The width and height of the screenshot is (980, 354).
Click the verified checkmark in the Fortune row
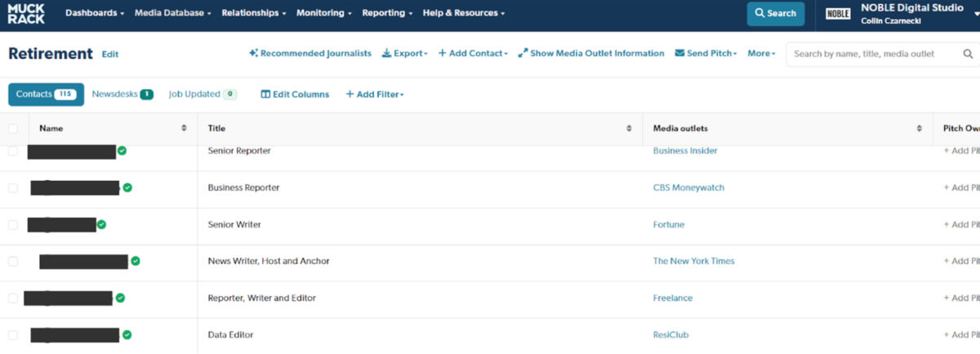point(101,224)
